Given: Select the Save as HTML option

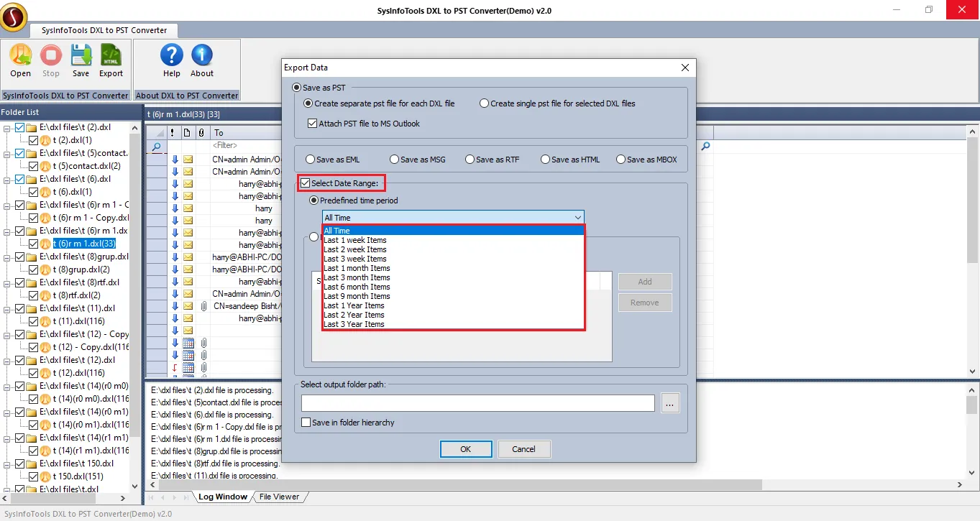Looking at the screenshot, I should coord(546,160).
